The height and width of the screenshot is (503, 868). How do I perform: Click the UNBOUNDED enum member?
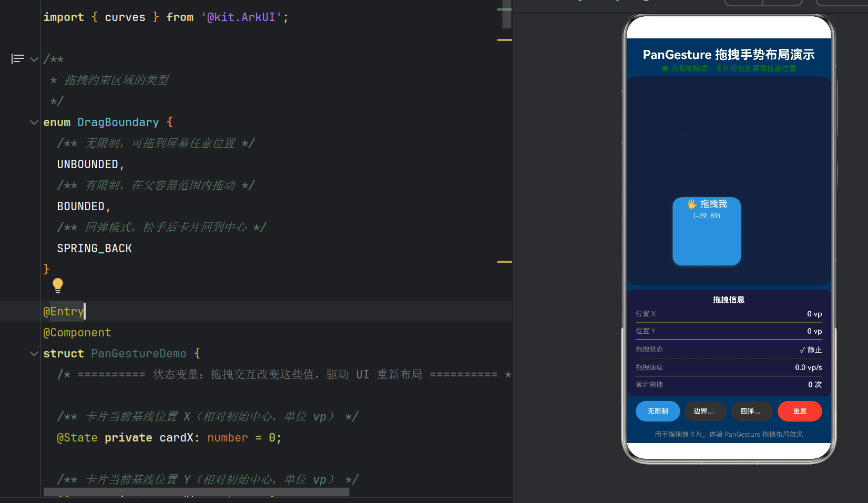[88, 165]
